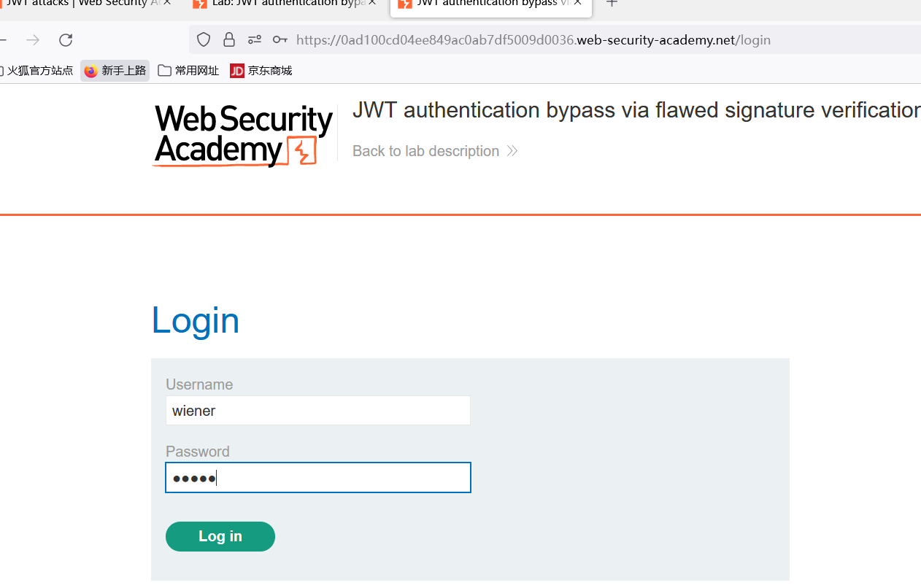The width and height of the screenshot is (921, 588).
Task: Focus the Password input field
Action: click(x=318, y=478)
